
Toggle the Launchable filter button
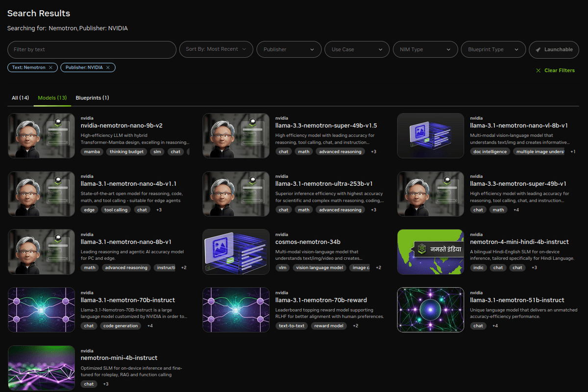click(x=554, y=49)
